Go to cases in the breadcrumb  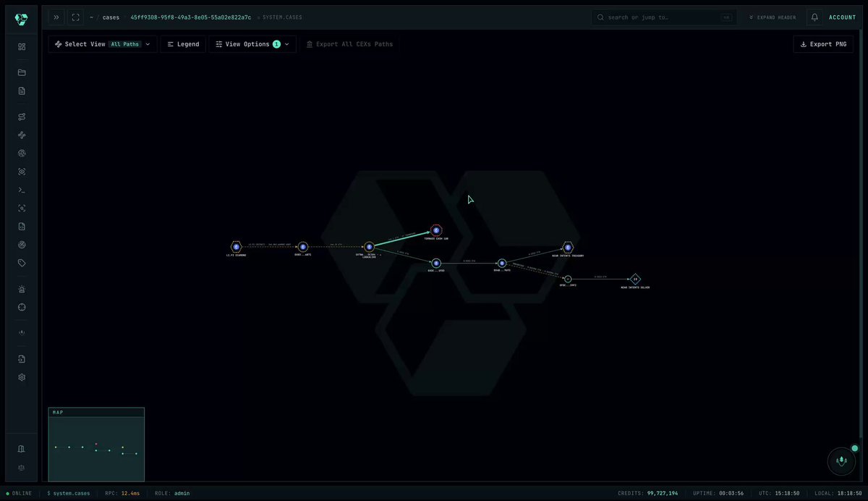coord(111,17)
